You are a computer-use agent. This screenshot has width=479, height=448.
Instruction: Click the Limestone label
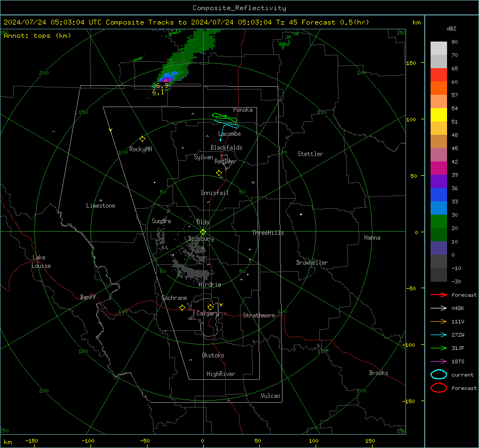101,206
